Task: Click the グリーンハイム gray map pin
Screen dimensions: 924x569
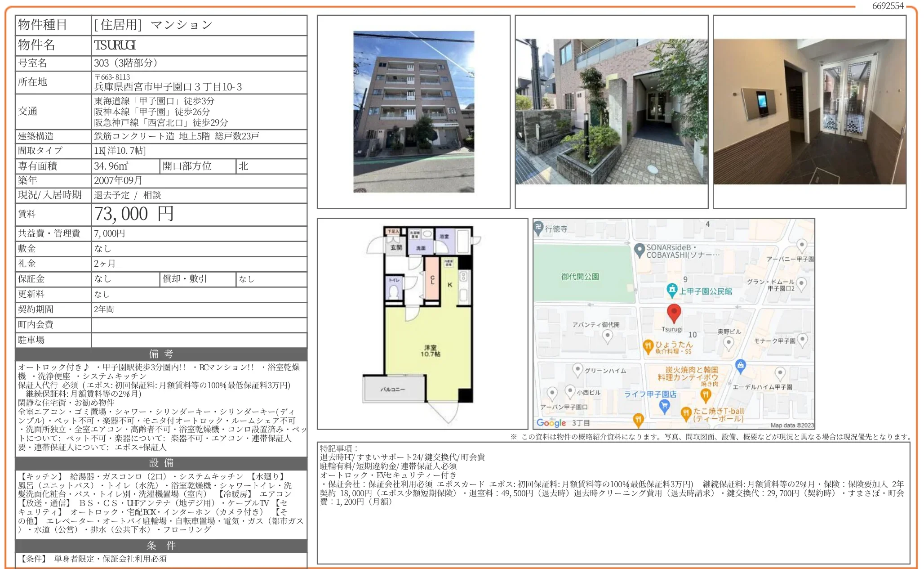Action: pos(577,370)
